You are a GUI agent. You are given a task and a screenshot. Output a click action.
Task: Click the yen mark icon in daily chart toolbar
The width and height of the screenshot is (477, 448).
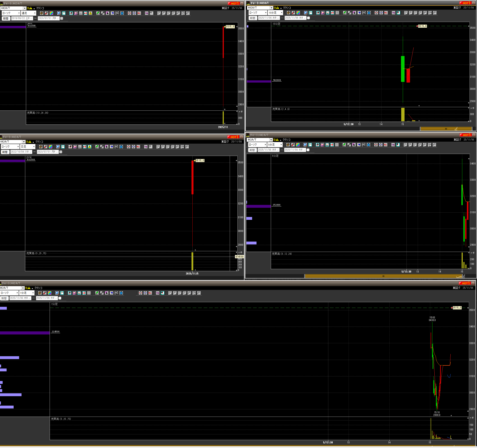[85, 147]
